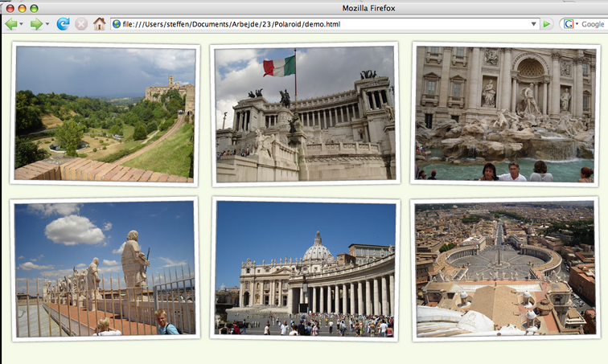Reload the page with the blue refresh icon
The width and height of the screenshot is (608, 364).
(63, 24)
